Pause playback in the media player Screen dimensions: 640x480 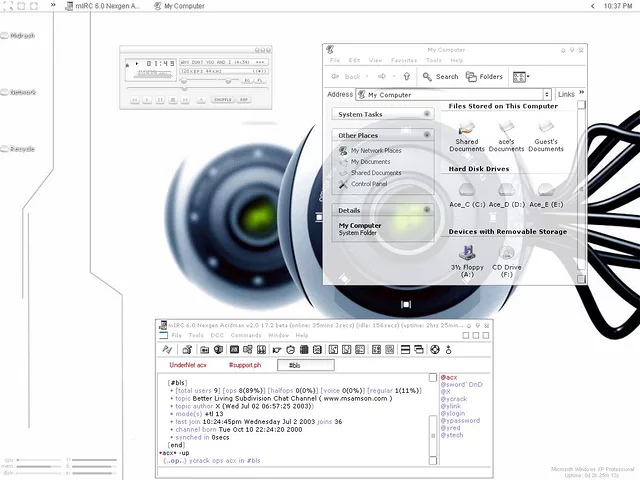click(158, 100)
